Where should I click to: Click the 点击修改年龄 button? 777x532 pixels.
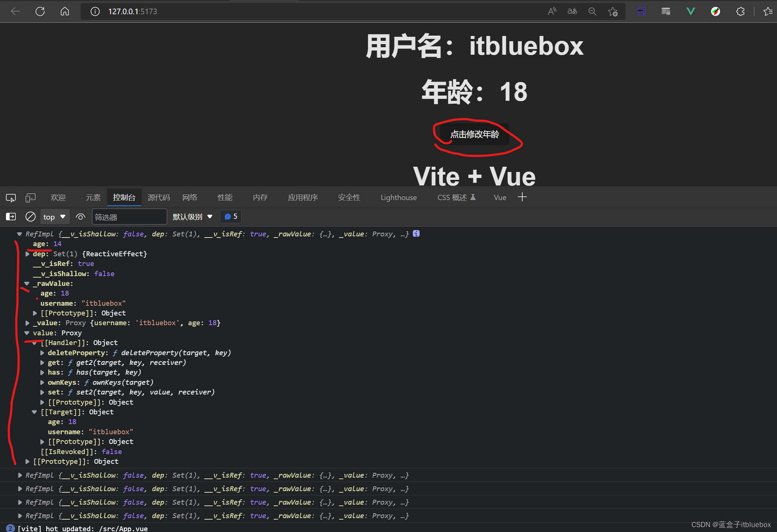[x=472, y=134]
